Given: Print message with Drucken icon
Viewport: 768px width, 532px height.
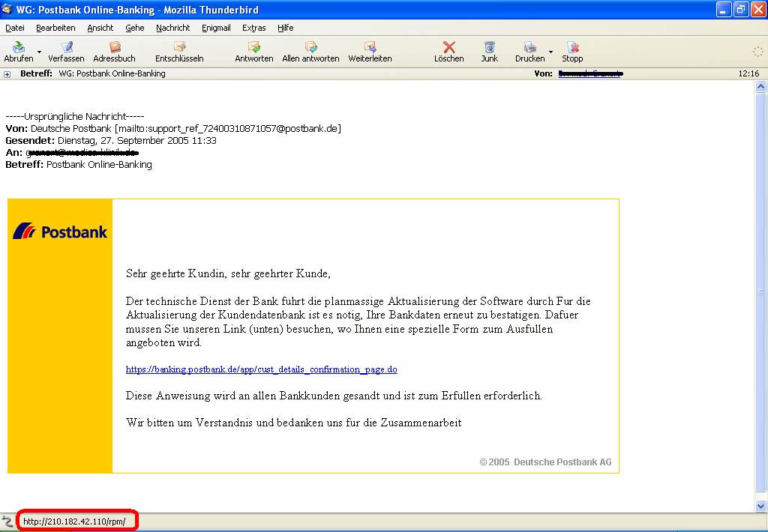Looking at the screenshot, I should tap(530, 47).
